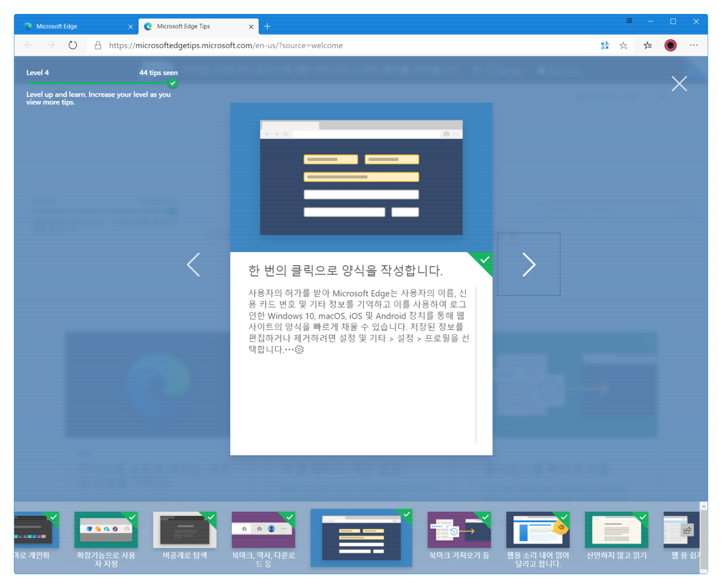Select the highlighted form fill thumbnail
Screen dimensions: 722x588
361,537
